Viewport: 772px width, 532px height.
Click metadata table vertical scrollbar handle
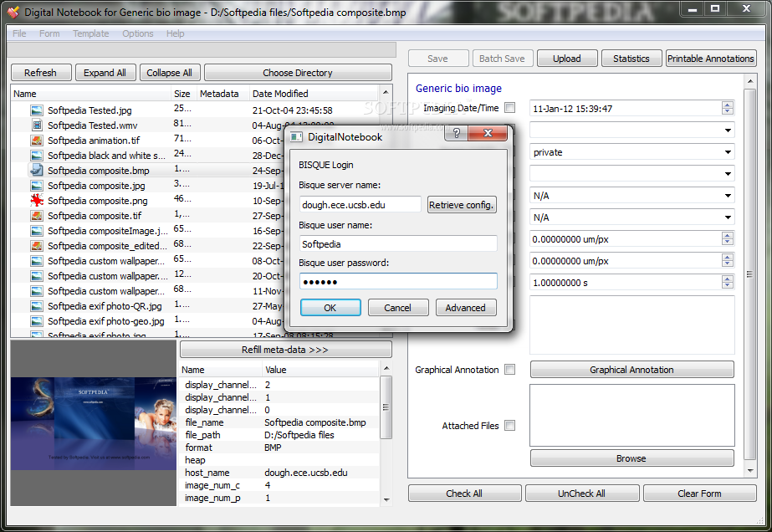386,407
